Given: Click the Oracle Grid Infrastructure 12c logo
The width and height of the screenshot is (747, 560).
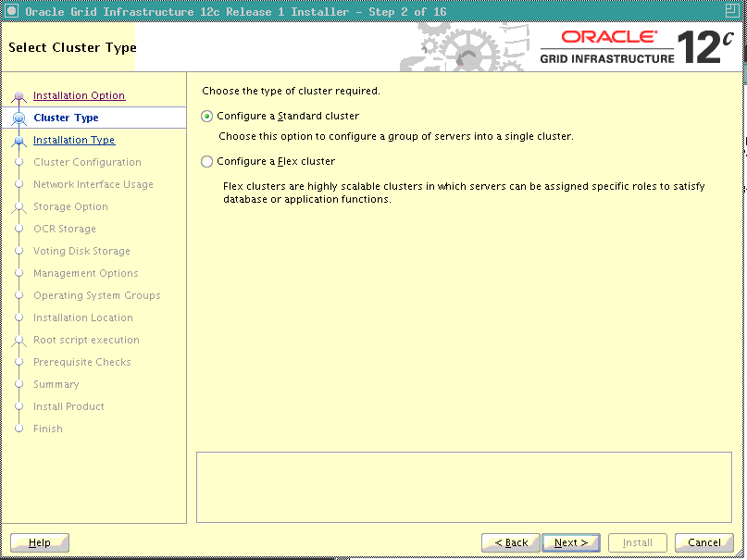Looking at the screenshot, I should [637, 46].
